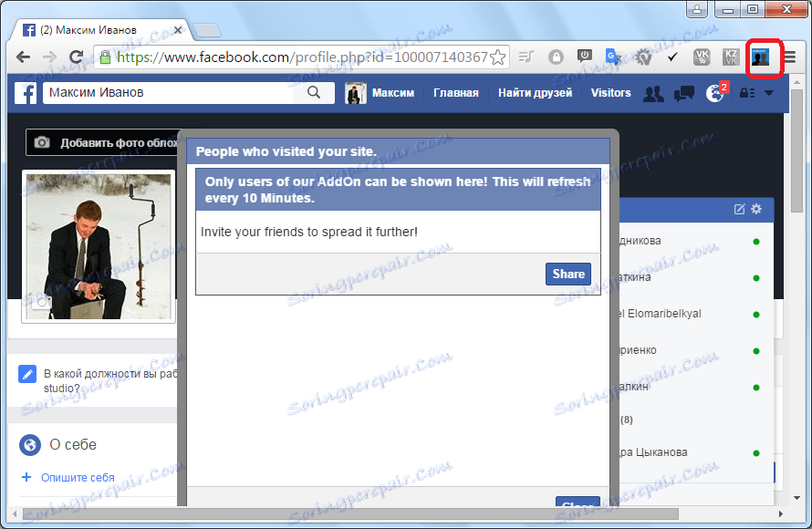The image size is (812, 529).
Task: Open the Messenger messages icon
Action: pyautogui.click(x=684, y=93)
